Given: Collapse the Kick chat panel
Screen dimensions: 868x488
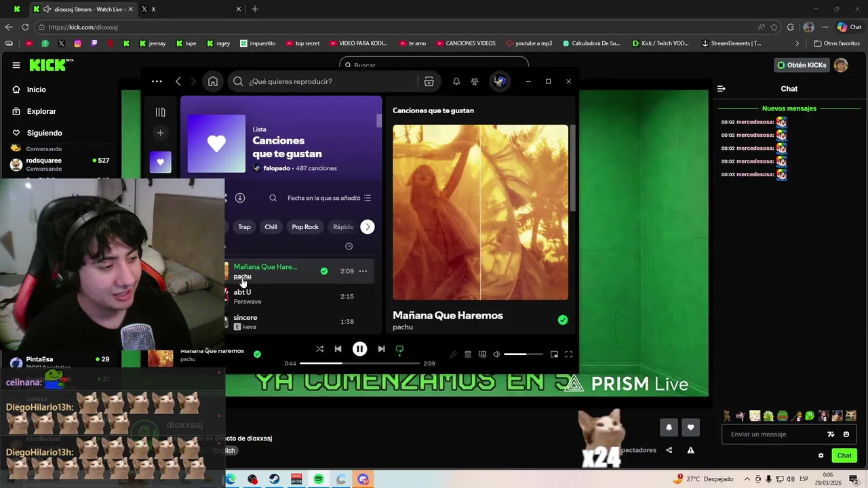Looking at the screenshot, I should pyautogui.click(x=722, y=89).
